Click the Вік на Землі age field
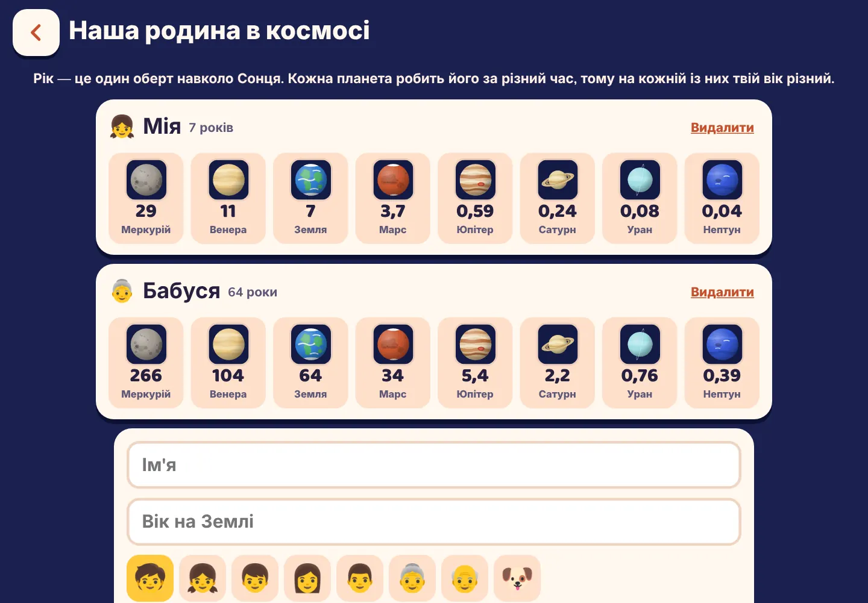Viewport: 868px width, 603px height. 434,522
